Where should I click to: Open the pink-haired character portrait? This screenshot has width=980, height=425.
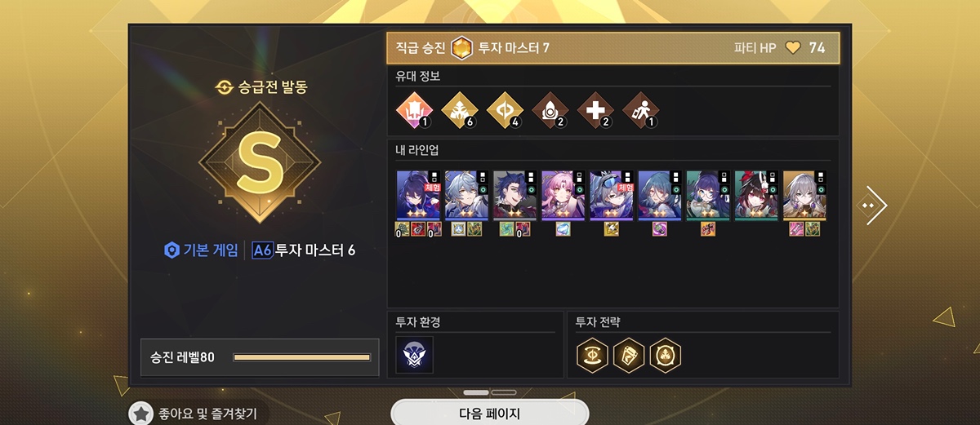(x=563, y=195)
